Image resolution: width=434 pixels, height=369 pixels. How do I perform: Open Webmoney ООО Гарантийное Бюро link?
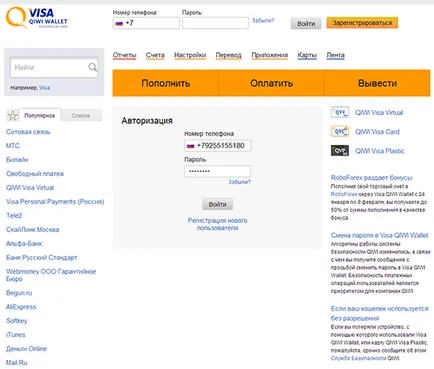[51, 275]
